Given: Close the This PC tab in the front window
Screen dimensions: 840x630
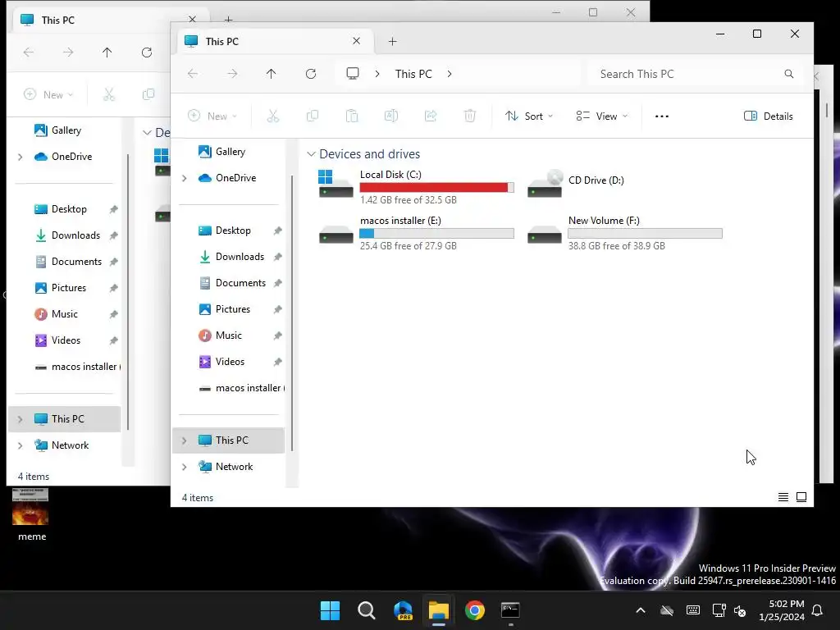Looking at the screenshot, I should pos(356,41).
